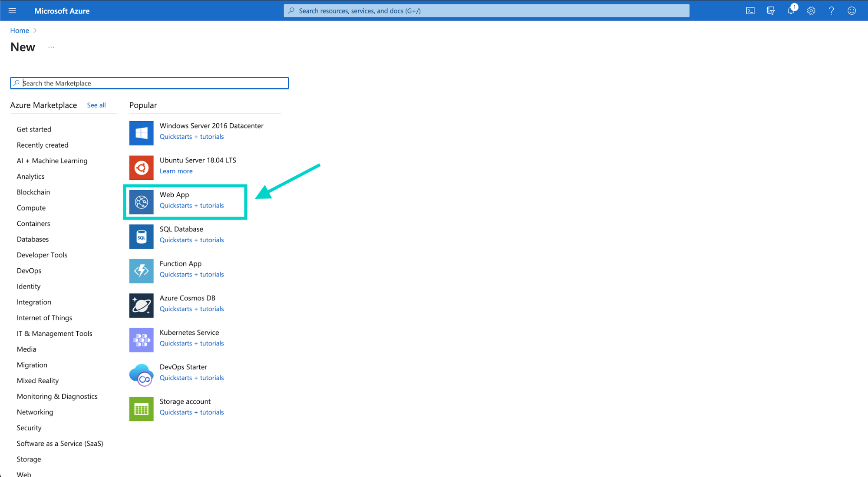Click the Kubernetes Service title
The width and height of the screenshot is (868, 477).
pos(189,332)
